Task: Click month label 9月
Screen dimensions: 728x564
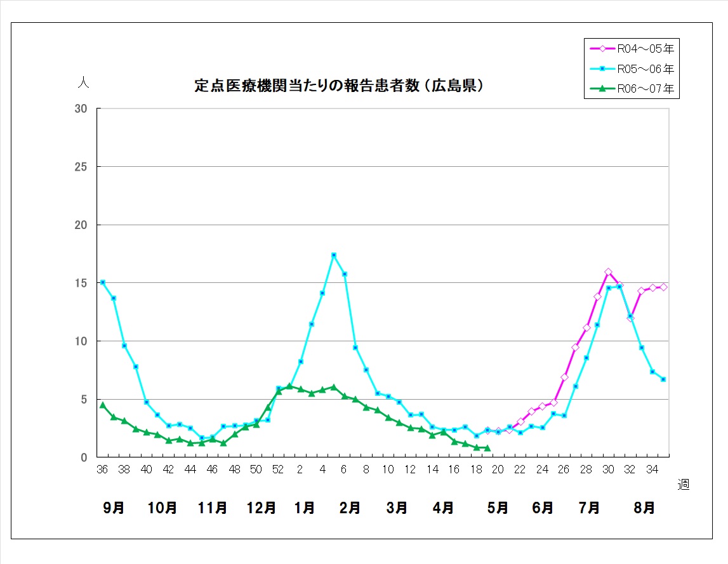Action: pos(113,508)
